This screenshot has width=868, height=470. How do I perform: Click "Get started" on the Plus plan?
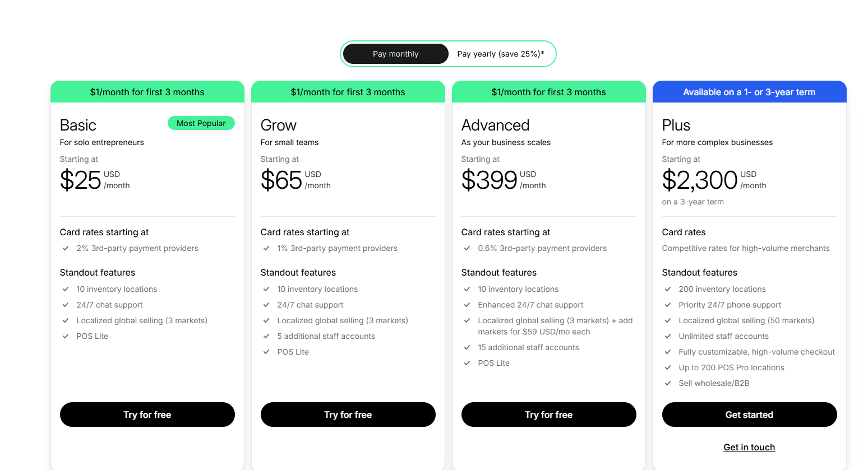coord(749,415)
